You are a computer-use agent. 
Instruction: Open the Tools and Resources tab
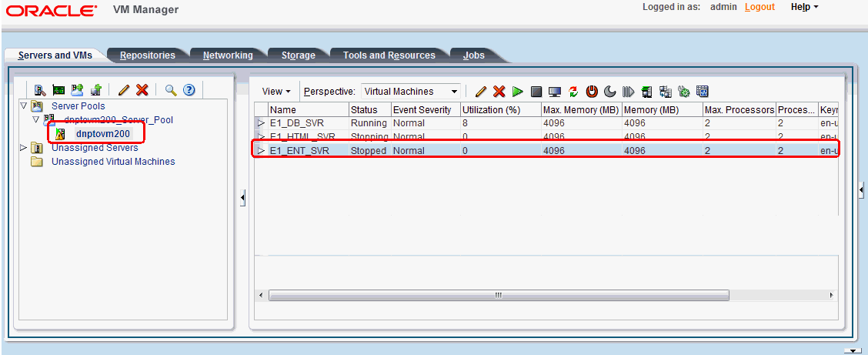point(389,55)
